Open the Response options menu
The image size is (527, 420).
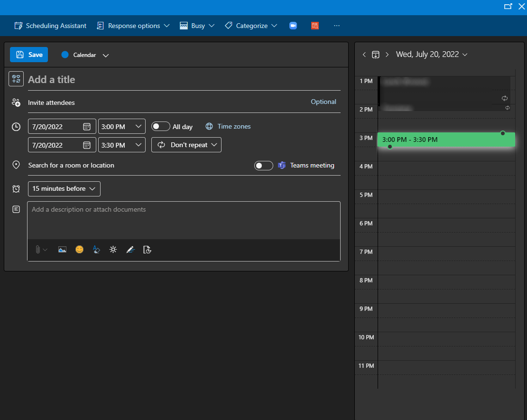pyautogui.click(x=133, y=26)
